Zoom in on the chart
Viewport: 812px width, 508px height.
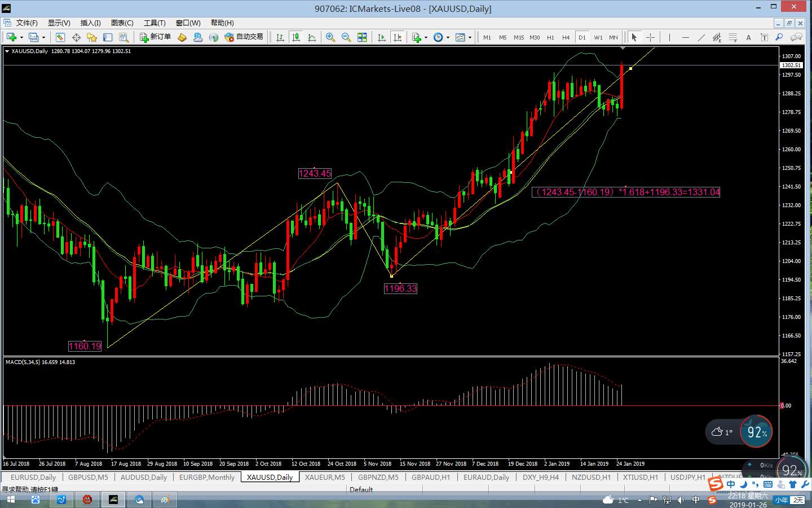[330, 37]
